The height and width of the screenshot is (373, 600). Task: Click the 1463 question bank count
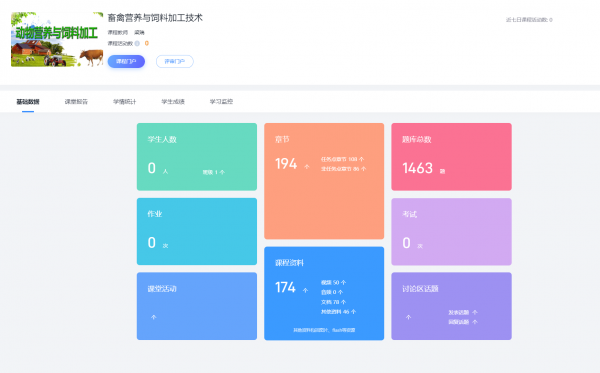click(417, 168)
